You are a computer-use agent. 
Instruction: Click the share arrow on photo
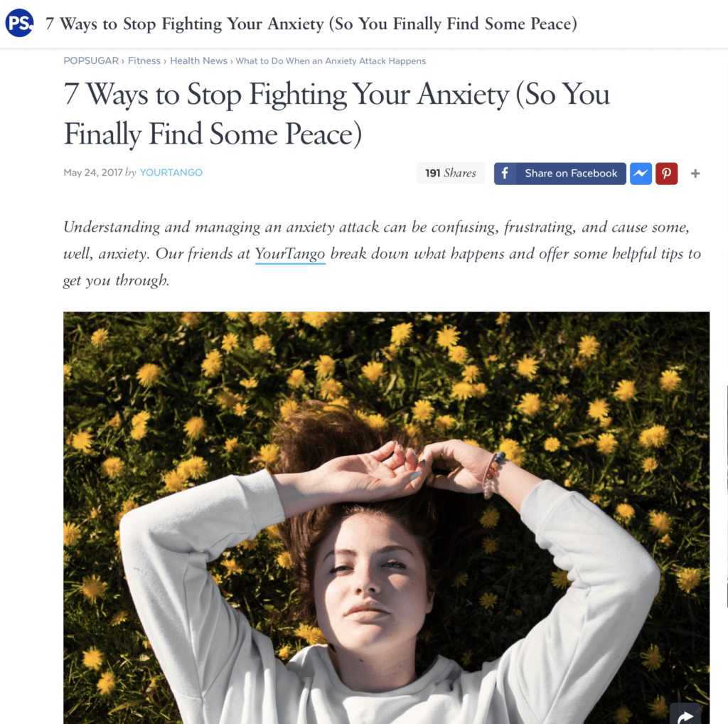(x=685, y=714)
